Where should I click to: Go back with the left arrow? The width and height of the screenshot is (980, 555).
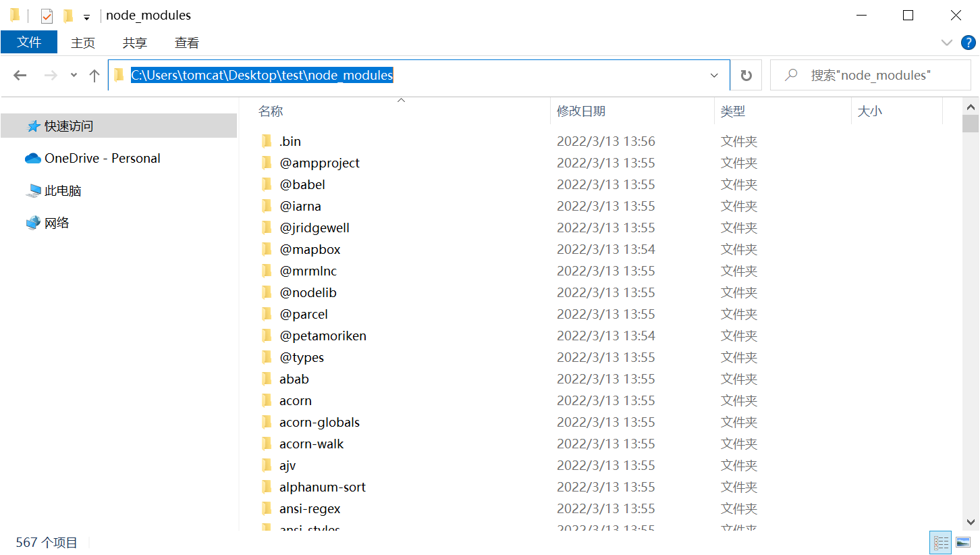point(20,76)
